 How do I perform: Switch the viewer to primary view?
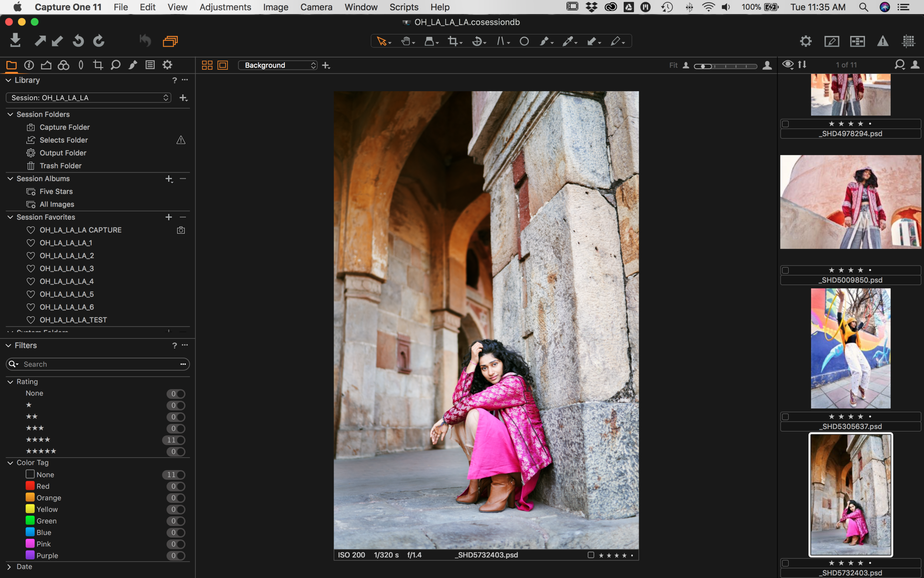click(x=223, y=65)
